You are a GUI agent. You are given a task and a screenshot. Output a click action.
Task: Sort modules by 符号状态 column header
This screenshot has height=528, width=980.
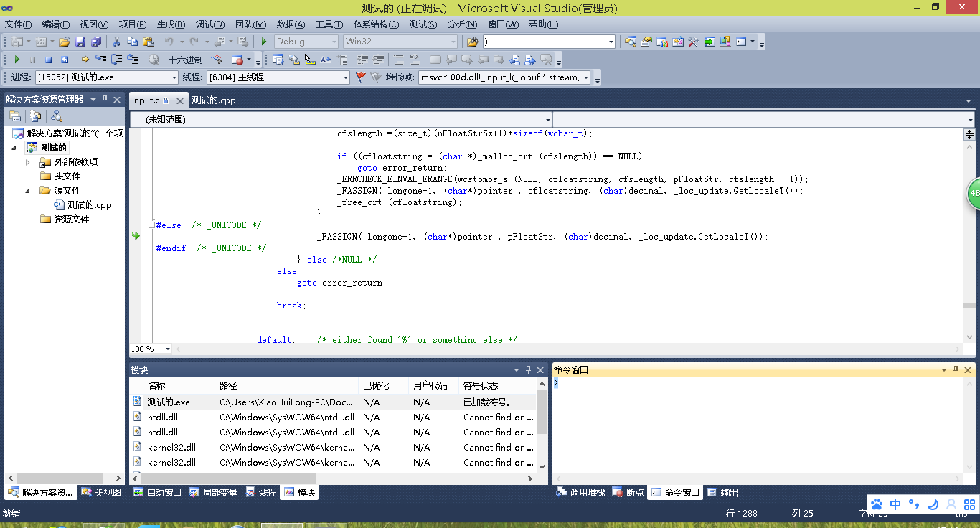point(497,386)
